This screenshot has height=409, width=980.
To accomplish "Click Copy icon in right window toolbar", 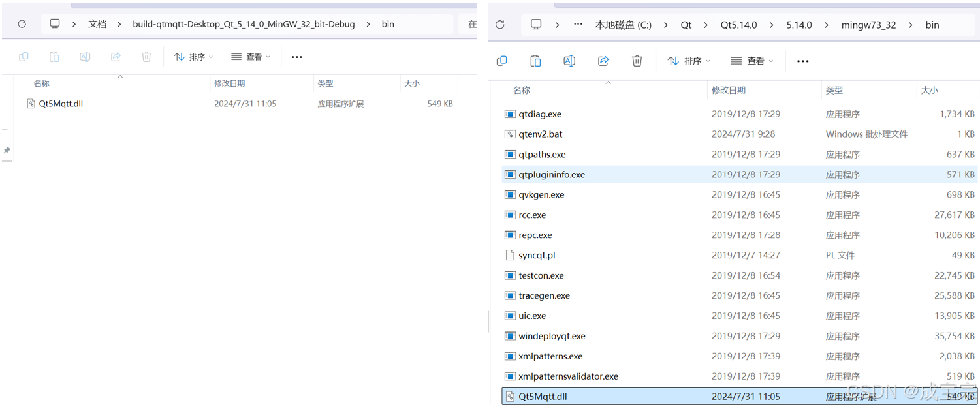I will tap(501, 61).
